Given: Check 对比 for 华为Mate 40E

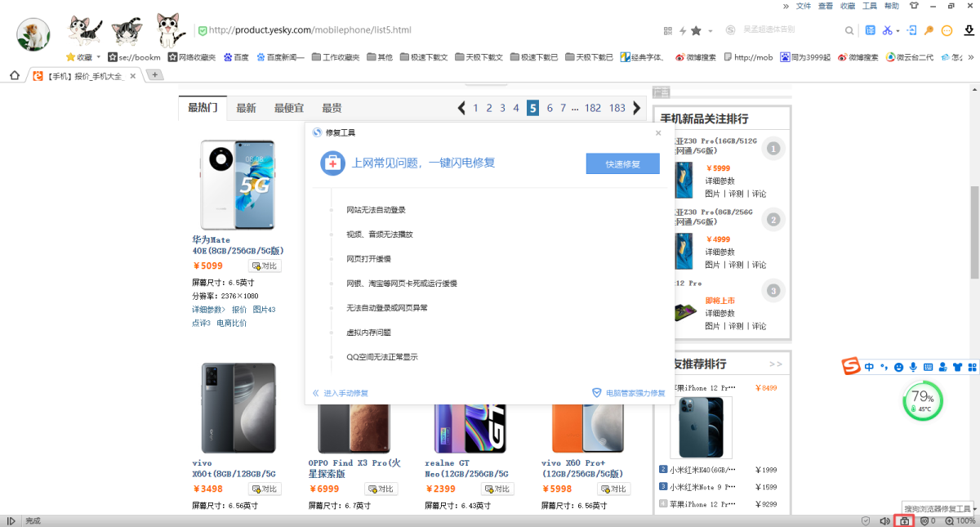Looking at the screenshot, I should point(265,266).
